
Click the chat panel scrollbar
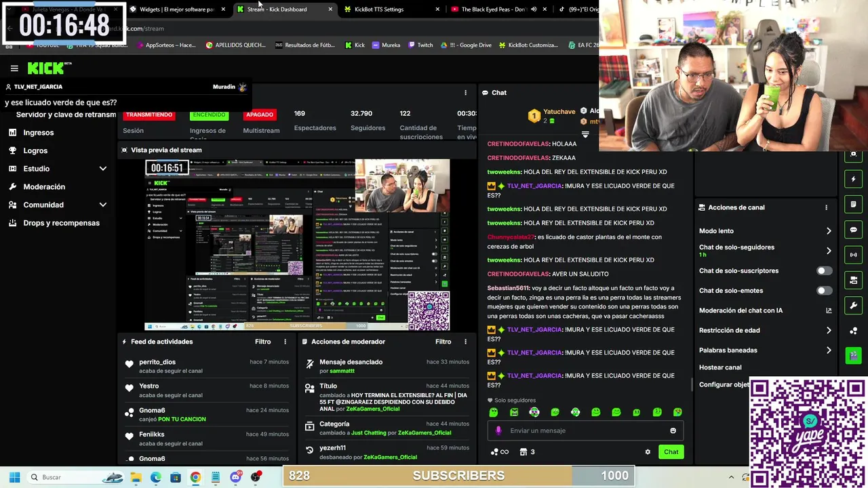point(692,384)
